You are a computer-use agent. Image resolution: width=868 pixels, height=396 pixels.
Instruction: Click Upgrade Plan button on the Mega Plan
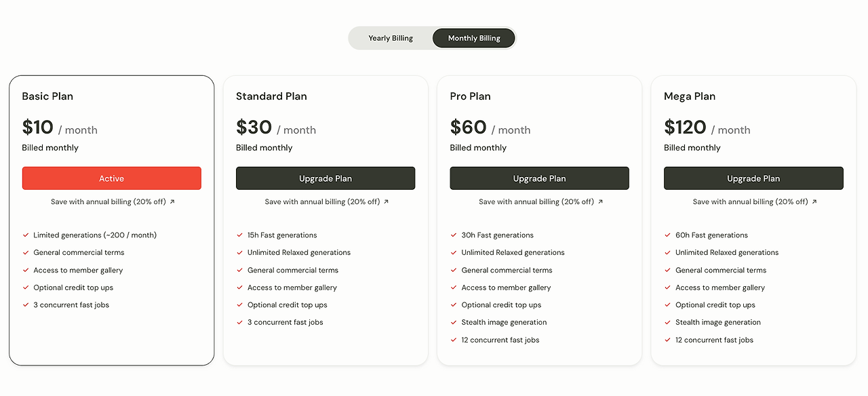click(x=753, y=178)
